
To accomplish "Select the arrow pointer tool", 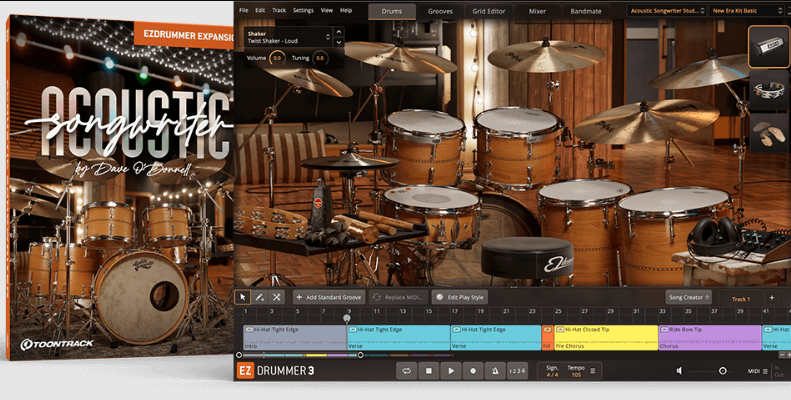I will coord(243,297).
